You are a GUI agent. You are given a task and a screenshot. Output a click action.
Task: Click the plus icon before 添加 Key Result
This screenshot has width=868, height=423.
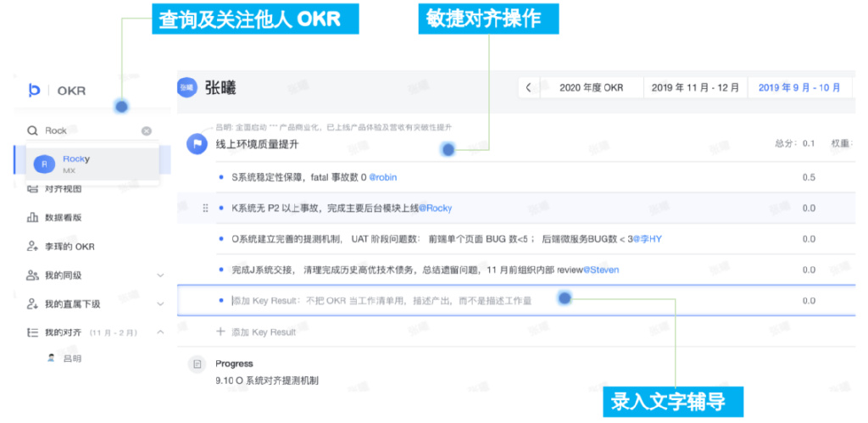click(220, 331)
